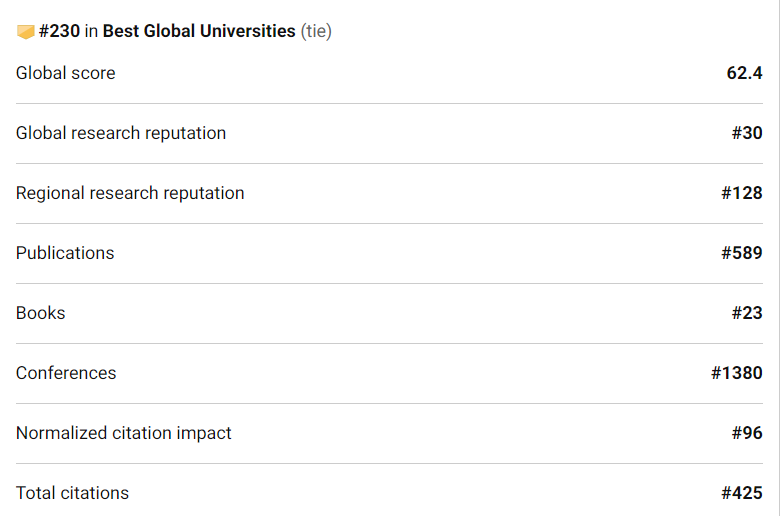Select the Regional research reputation label
The height and width of the screenshot is (516, 782).
130,193
